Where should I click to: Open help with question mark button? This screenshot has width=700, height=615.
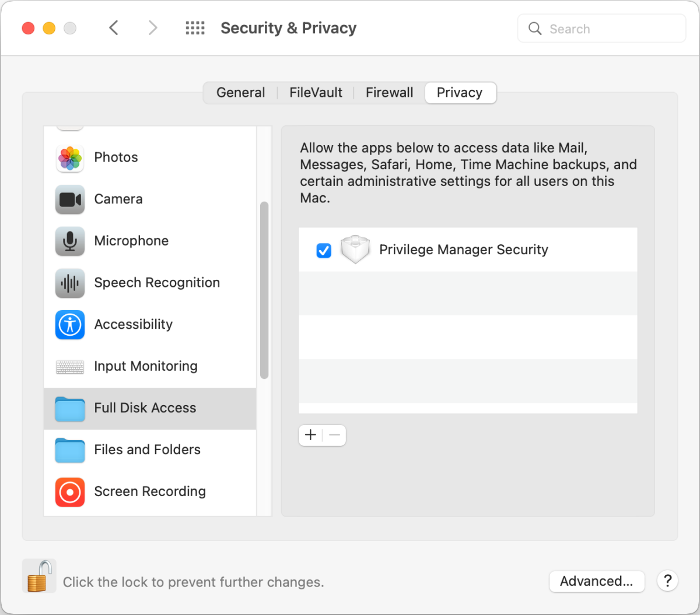(667, 581)
